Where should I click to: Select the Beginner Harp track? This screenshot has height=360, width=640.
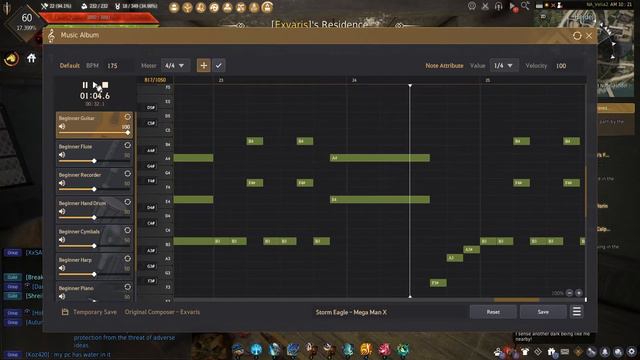pos(95,266)
